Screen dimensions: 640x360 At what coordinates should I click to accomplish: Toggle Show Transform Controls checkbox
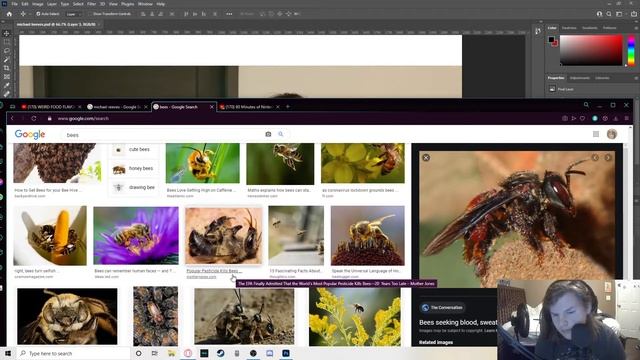click(x=90, y=14)
